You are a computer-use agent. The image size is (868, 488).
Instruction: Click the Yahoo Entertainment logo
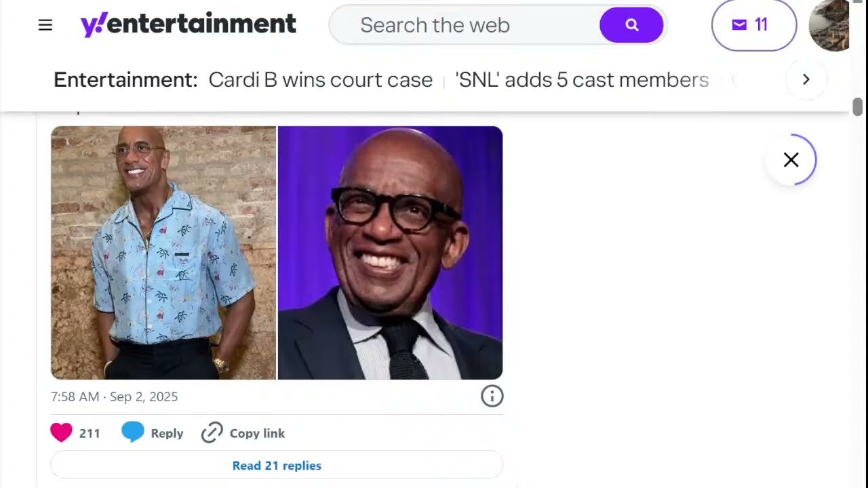(x=189, y=25)
